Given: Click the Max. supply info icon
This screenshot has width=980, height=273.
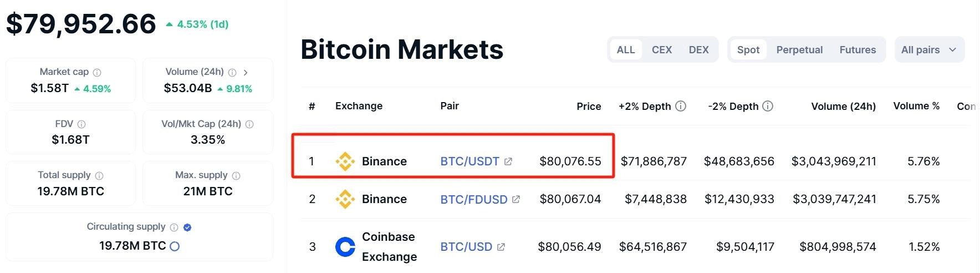Looking at the screenshot, I should click(x=236, y=176).
